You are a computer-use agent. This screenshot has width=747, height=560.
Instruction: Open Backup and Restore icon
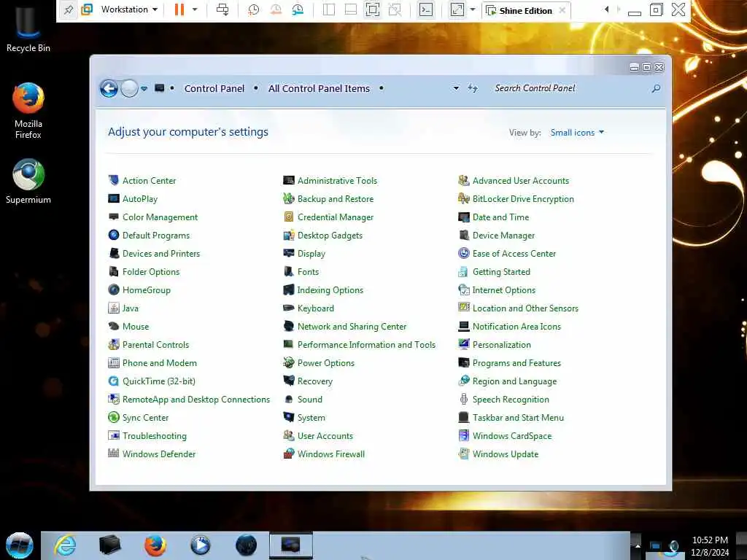pos(289,198)
